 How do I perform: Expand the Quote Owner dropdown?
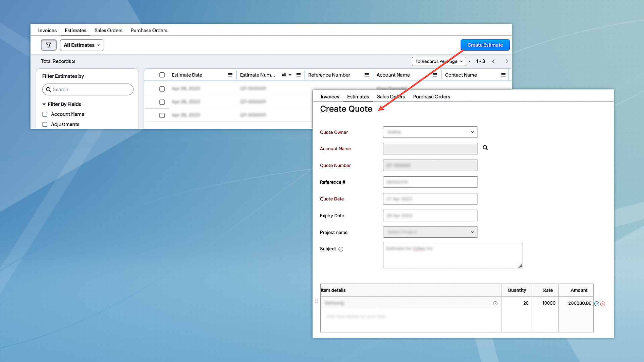pos(430,132)
